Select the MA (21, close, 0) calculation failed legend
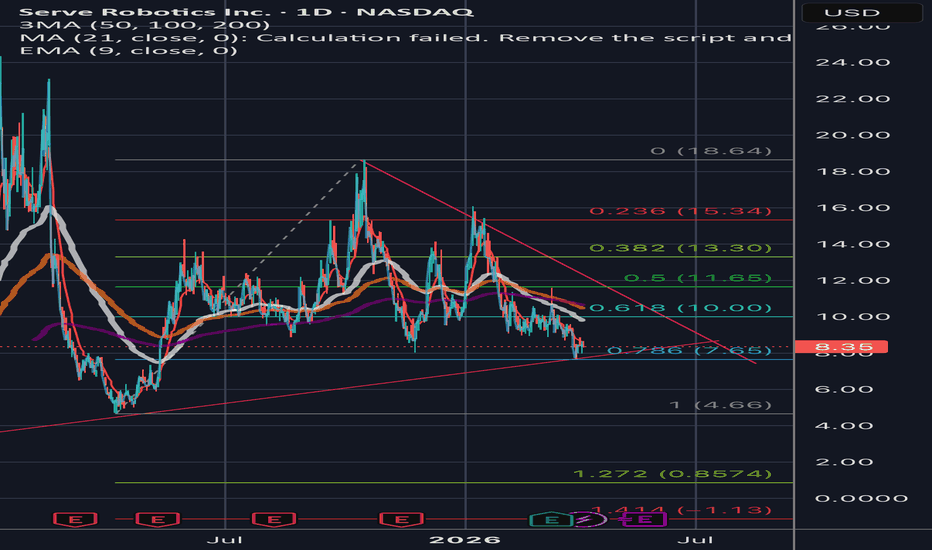 pos(405,37)
